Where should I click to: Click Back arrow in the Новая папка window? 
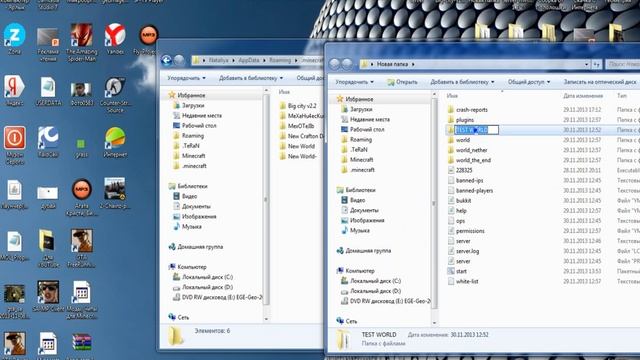coord(334,64)
